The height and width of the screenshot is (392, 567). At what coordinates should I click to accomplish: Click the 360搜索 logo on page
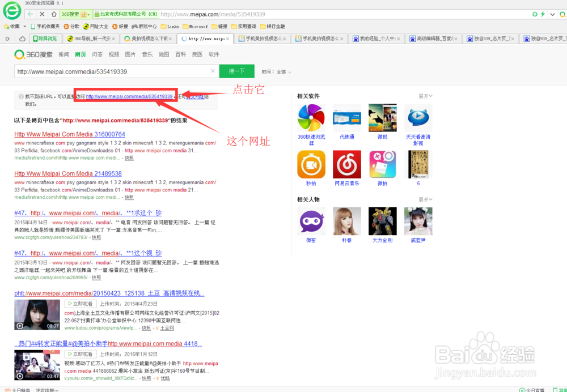[33, 54]
